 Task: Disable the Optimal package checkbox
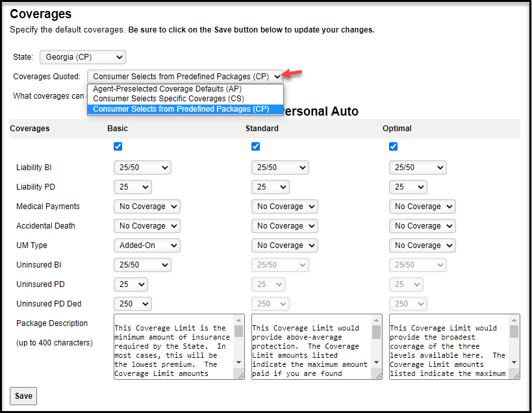point(393,146)
